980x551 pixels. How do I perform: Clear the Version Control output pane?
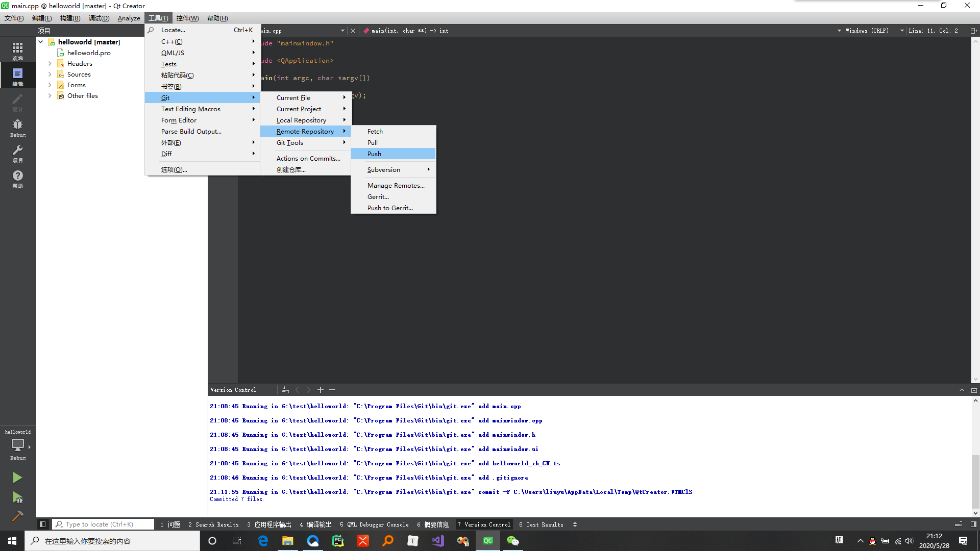tap(285, 390)
